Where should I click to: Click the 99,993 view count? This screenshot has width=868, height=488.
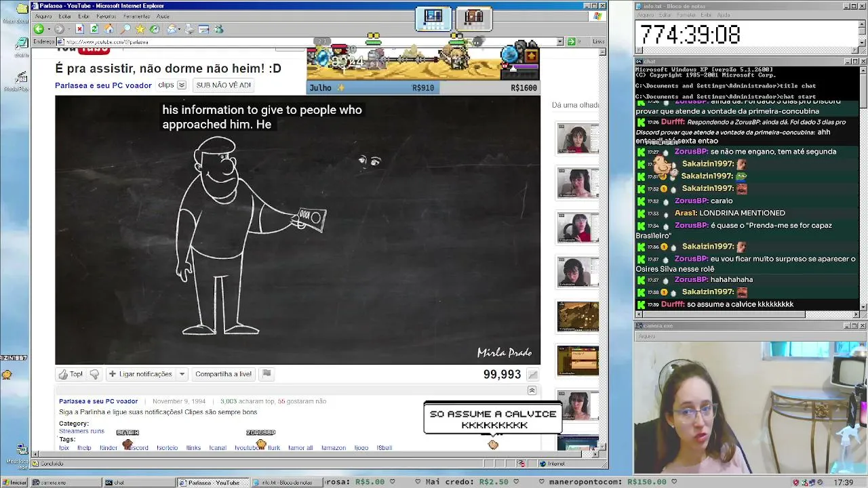[502, 374]
